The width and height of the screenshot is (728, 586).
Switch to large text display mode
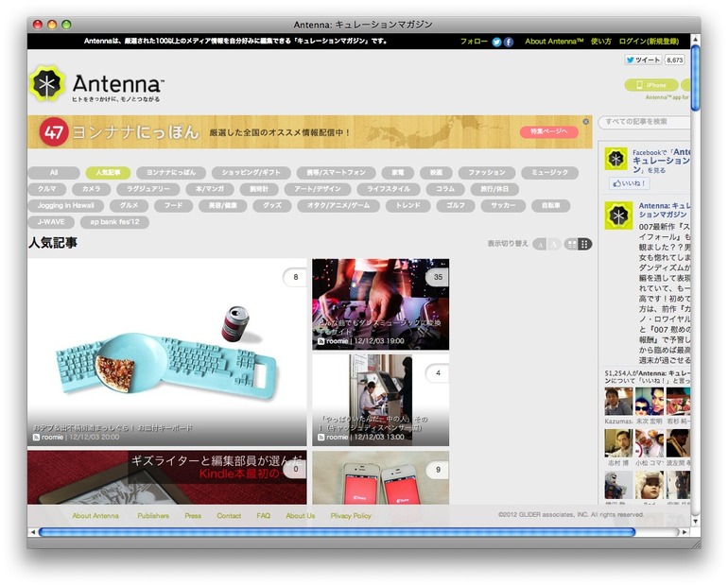point(554,244)
